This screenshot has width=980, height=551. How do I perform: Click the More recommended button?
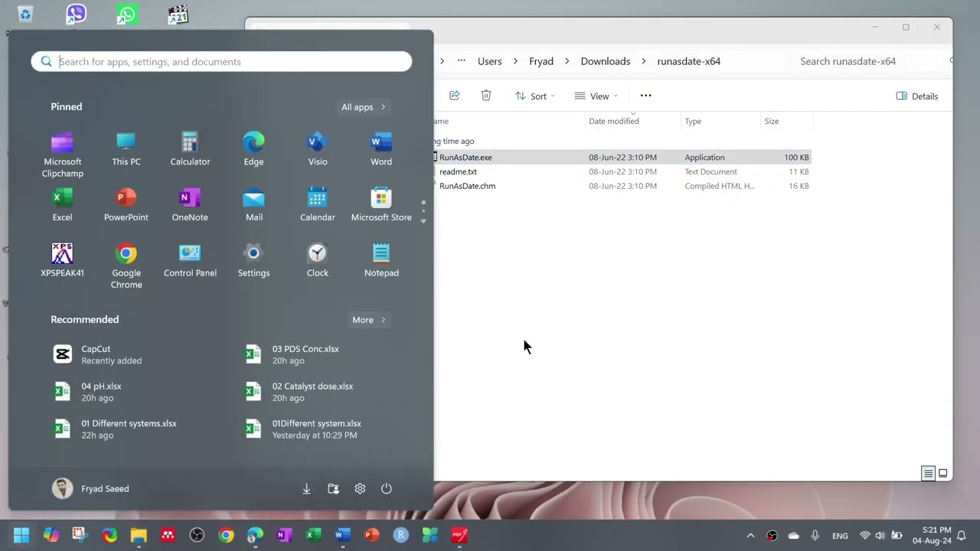coord(369,320)
